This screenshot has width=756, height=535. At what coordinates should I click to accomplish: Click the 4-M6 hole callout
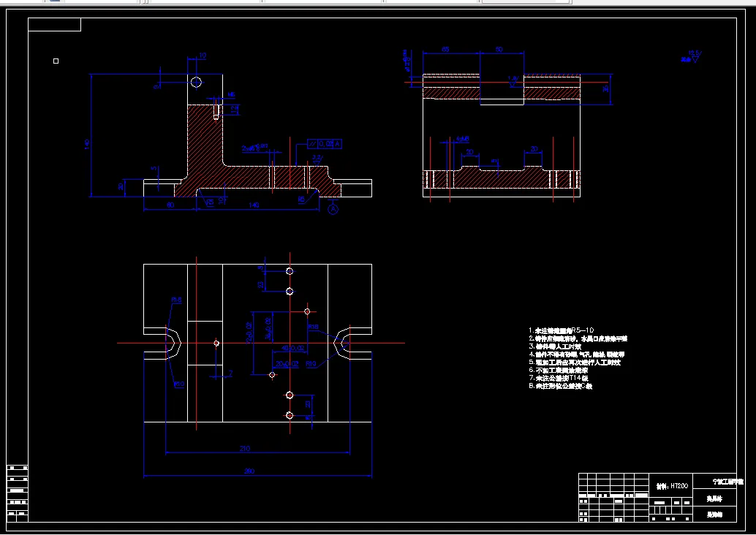pyautogui.click(x=462, y=140)
